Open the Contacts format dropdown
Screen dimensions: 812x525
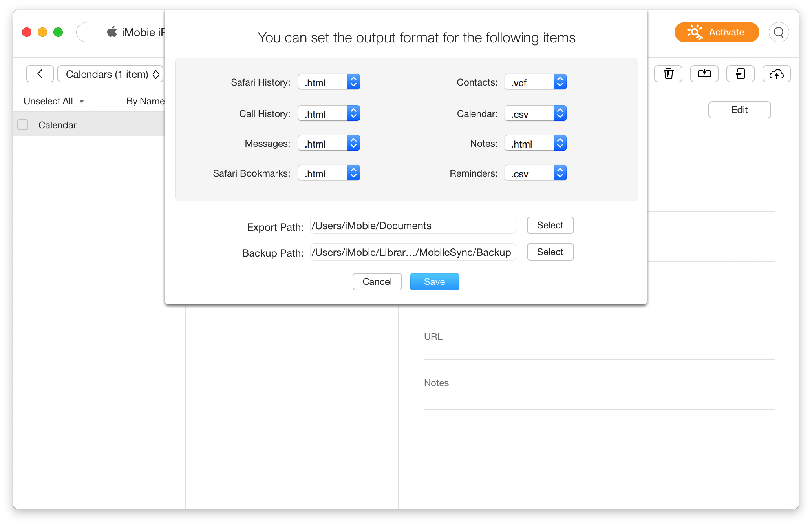536,82
